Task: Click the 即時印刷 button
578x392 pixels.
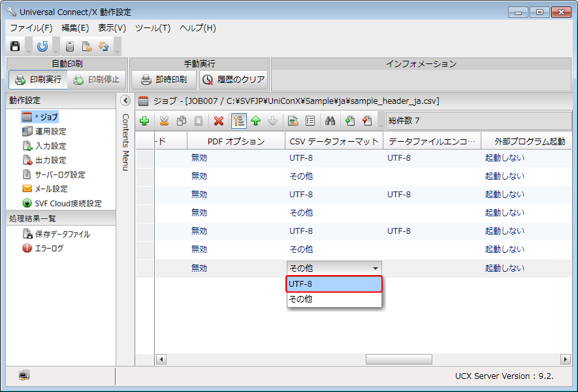Action: (x=165, y=80)
